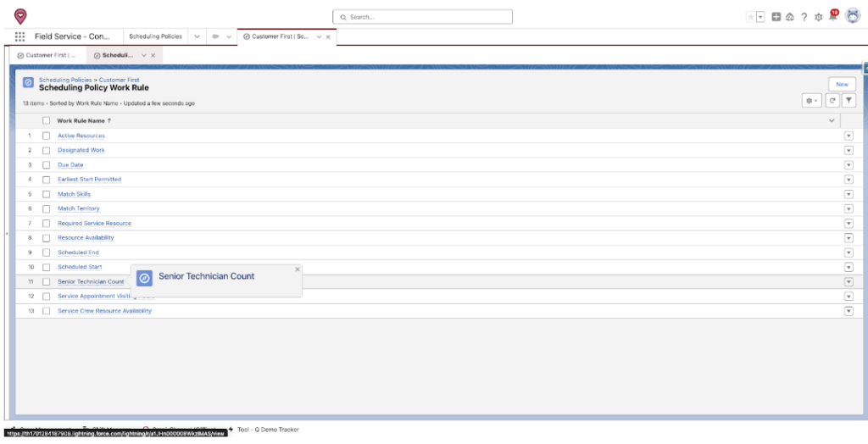Select the Due Date row checkbox
Image resolution: width=868 pixels, height=444 pixels.
46,165
